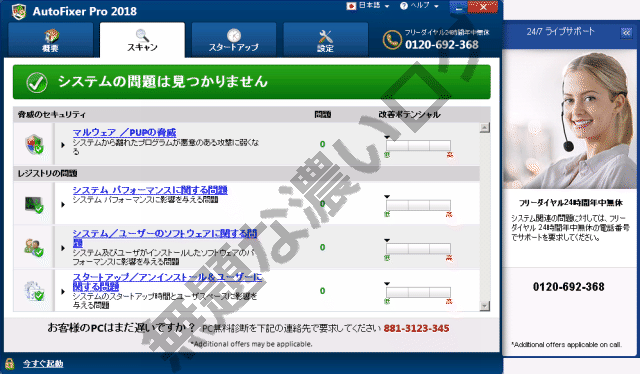Click the 問題 column header
Screen dimensions: 640x374
[323, 115]
